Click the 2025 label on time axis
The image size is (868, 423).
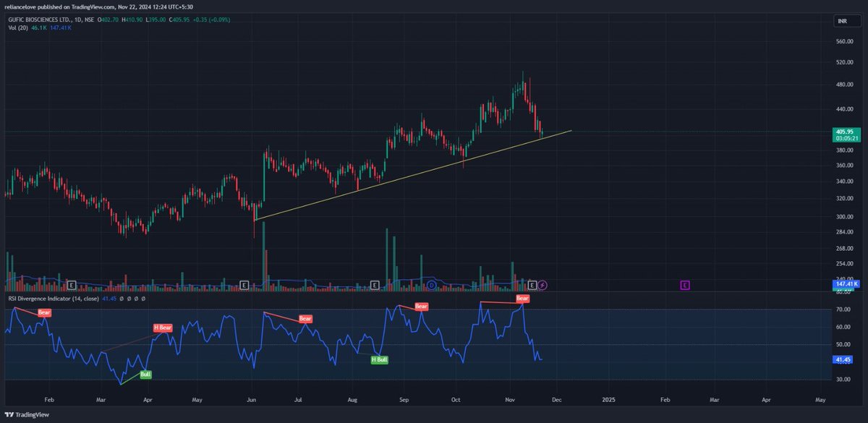tap(609, 398)
